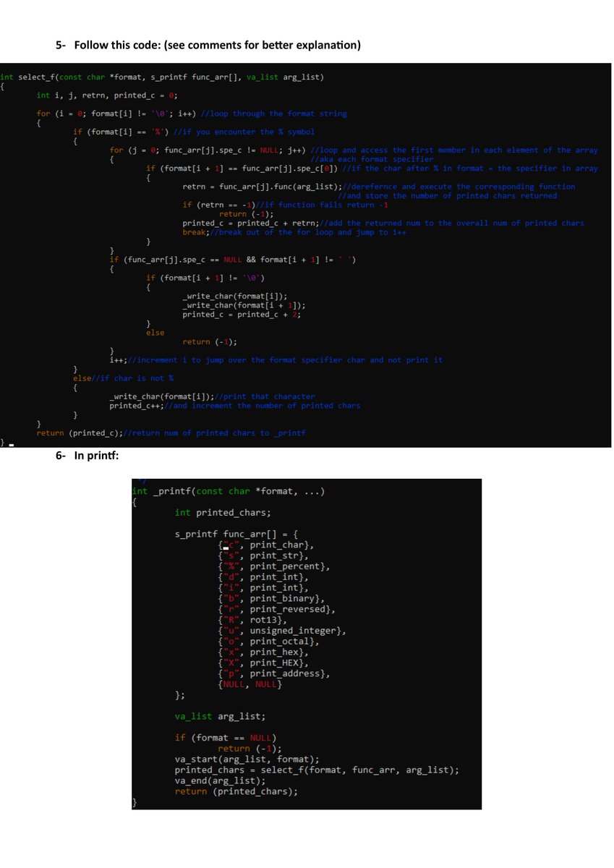Viewport: 614px width, 868px height.
Task: Click the array entry {"r", print_reversed}
Action: pyautogui.click(x=278, y=610)
